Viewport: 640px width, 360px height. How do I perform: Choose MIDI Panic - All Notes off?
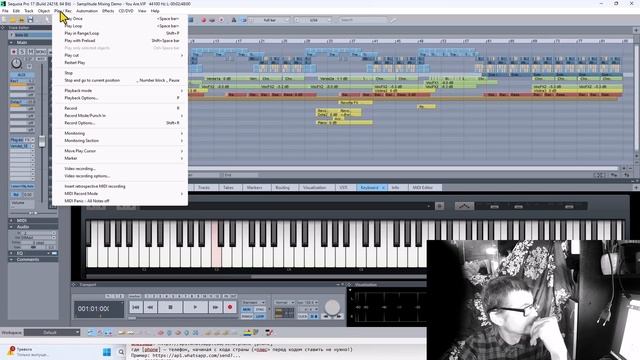coord(120,201)
